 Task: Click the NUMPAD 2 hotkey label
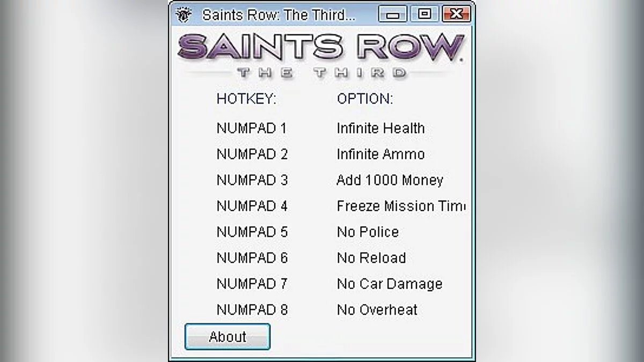(x=252, y=154)
